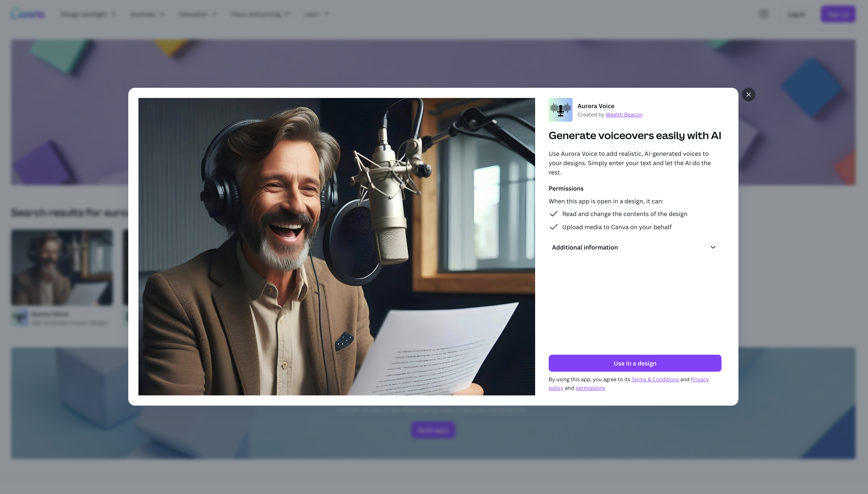Open the Privacy policy link
Screen dimensions: 868x494
[699, 379]
